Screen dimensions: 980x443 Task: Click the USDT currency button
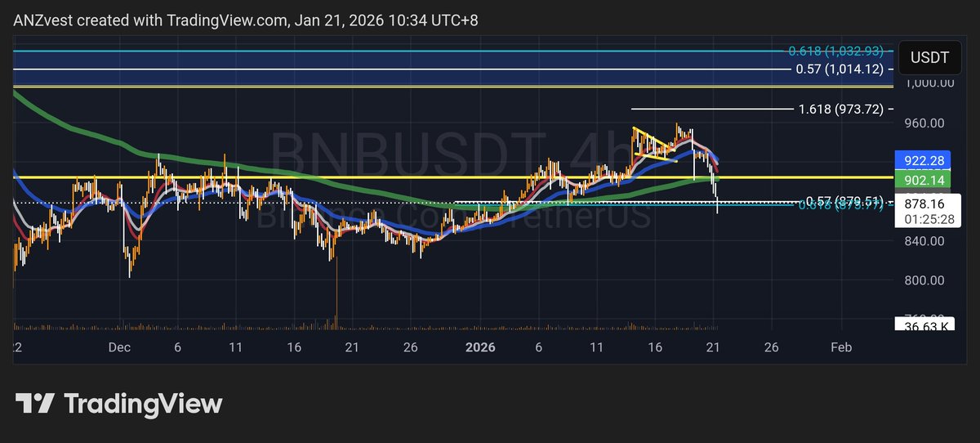click(929, 58)
